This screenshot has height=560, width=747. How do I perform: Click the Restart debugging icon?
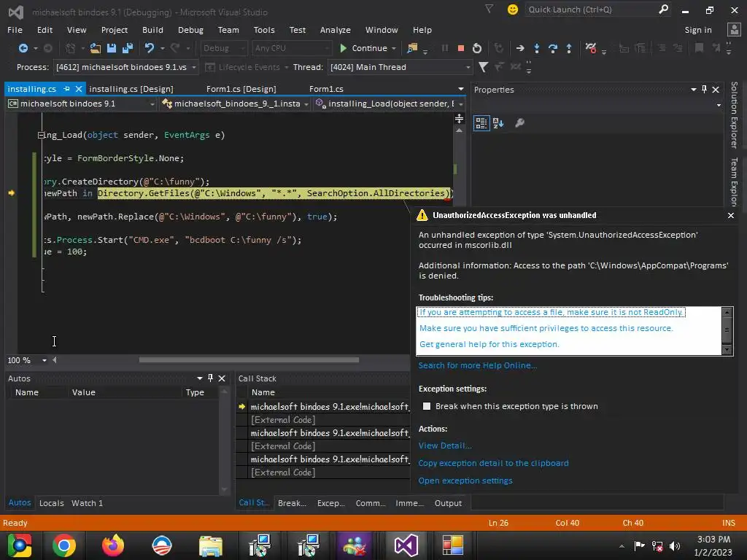click(477, 48)
